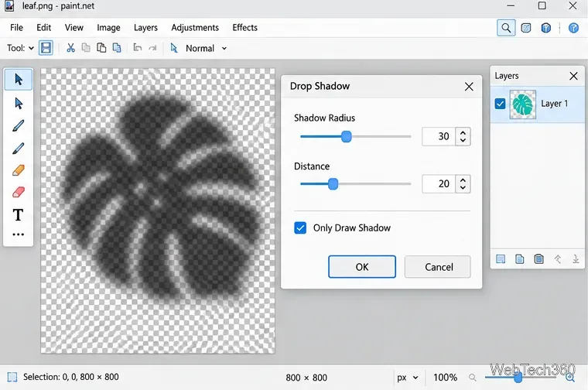Click the Distance slider handle
This screenshot has width=588, height=390.
333,183
